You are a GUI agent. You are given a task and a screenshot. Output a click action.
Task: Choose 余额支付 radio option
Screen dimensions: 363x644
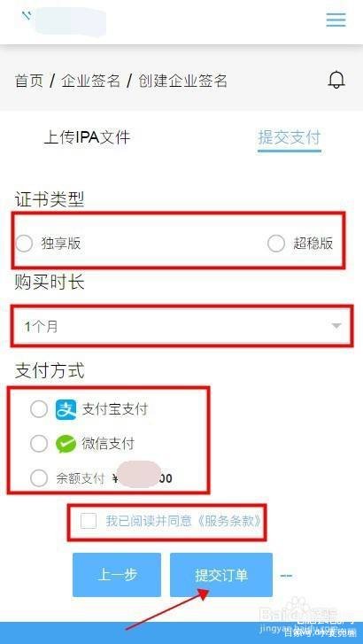pyautogui.click(x=39, y=478)
